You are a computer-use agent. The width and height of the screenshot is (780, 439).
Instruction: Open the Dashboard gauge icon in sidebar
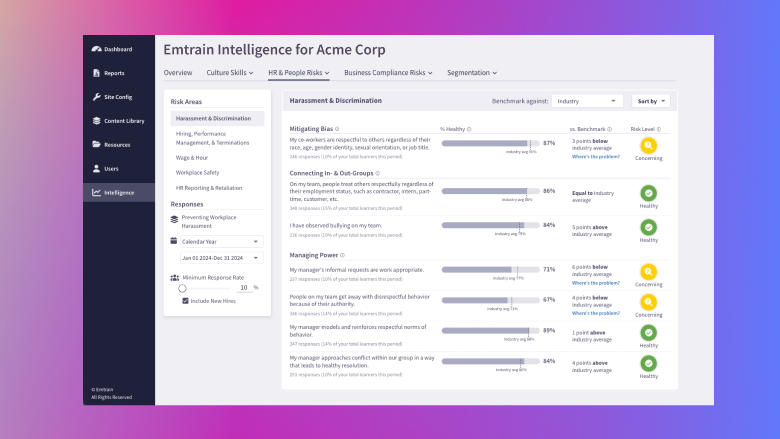click(97, 49)
